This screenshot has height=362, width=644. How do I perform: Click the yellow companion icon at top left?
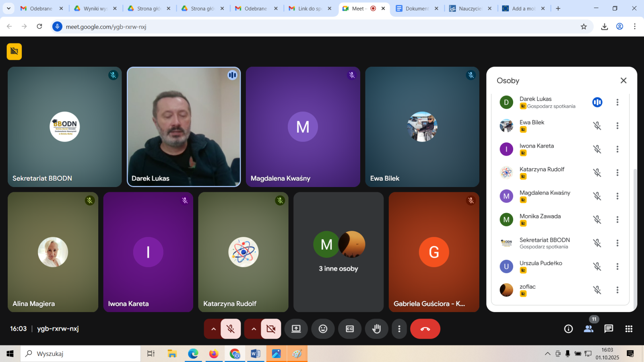click(14, 51)
